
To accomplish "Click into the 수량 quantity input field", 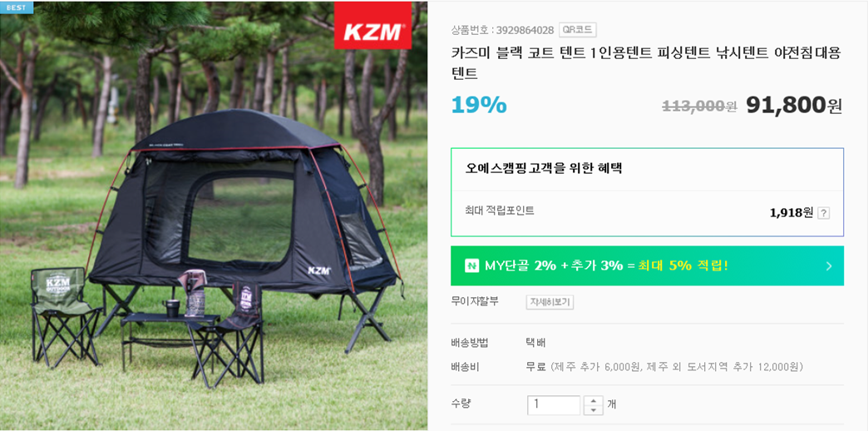I will coord(554,405).
